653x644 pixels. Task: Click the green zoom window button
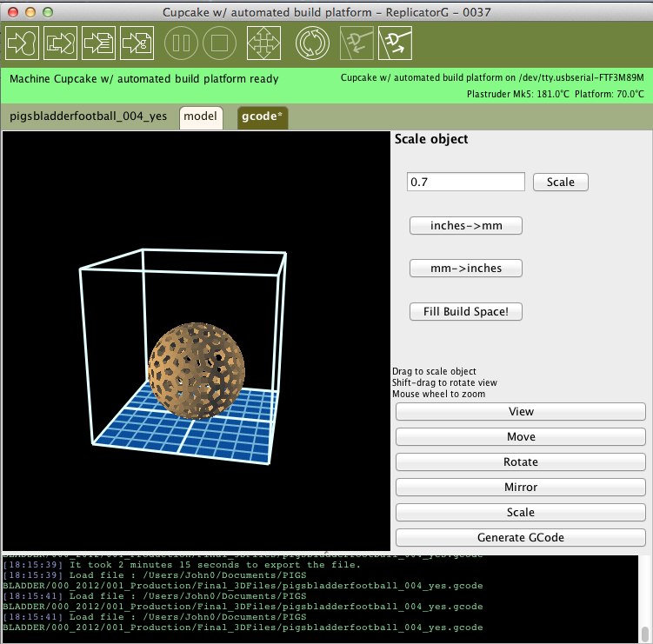tap(48, 12)
